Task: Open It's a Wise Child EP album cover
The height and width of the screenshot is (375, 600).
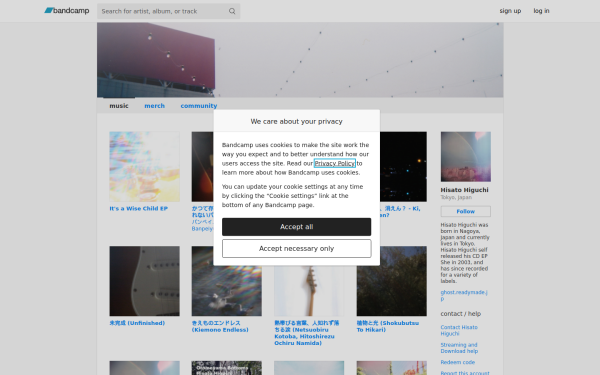Action: coord(144,166)
